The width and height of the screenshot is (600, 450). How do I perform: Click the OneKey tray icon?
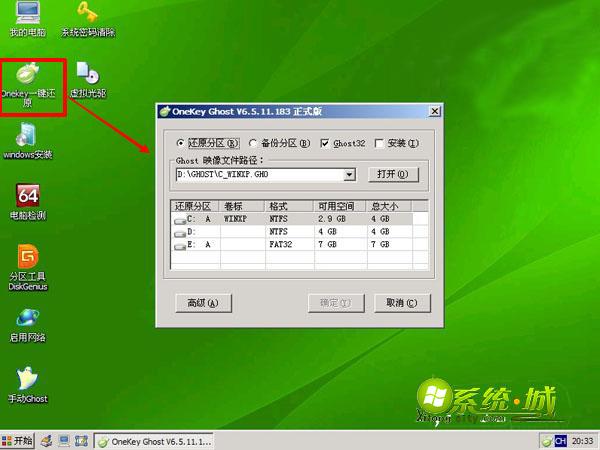point(548,442)
